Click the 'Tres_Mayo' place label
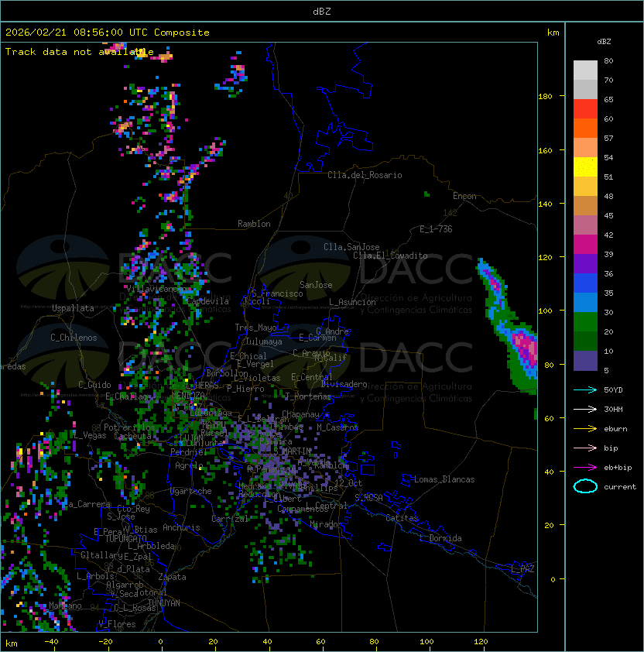The image size is (644, 652). click(x=255, y=328)
